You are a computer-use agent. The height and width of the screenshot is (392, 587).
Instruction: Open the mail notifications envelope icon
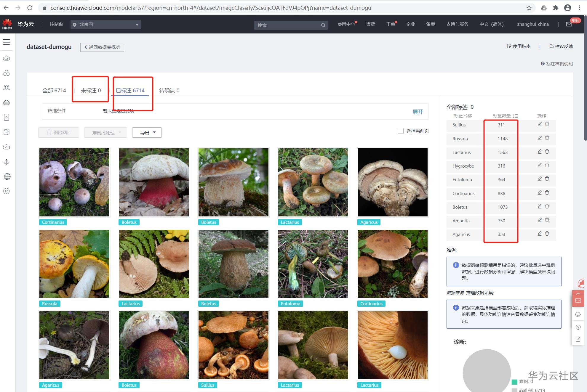tap(569, 24)
